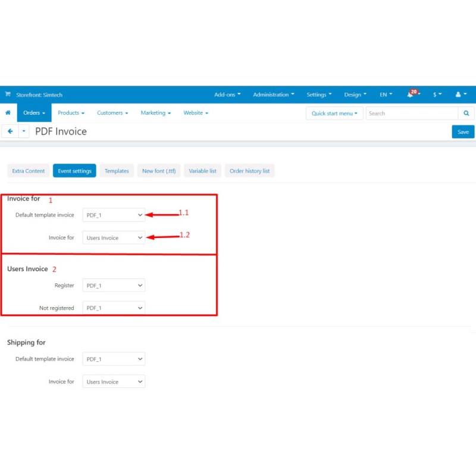476x476 pixels.
Task: Expand Shipping for Invoice for dropdown
Action: pos(114,382)
